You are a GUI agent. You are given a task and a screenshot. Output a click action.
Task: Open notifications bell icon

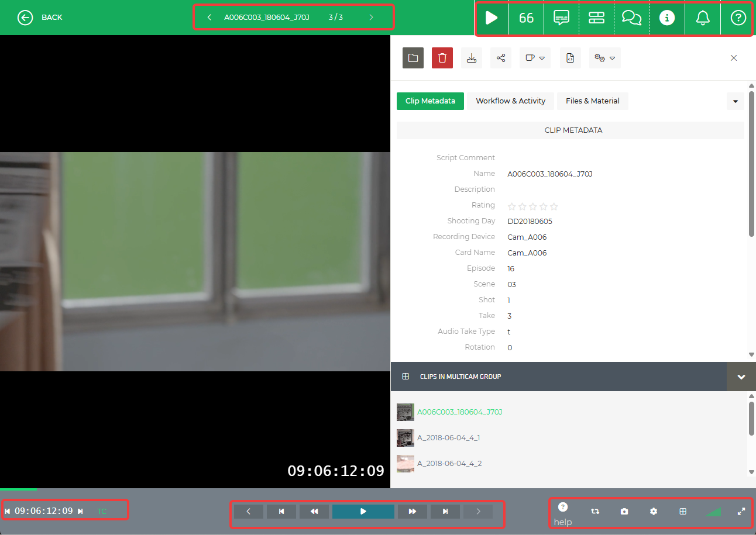pyautogui.click(x=703, y=18)
